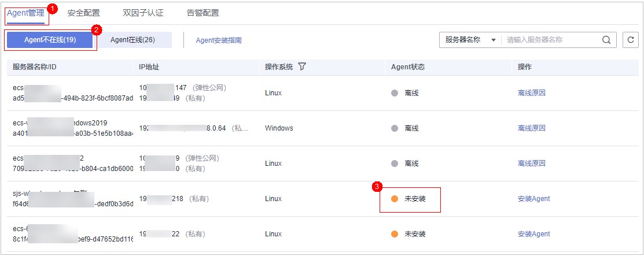Focus the server name search input field
Screen dimensions: 644x256
551,40
